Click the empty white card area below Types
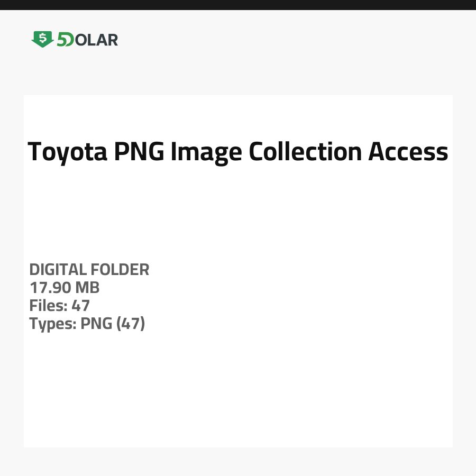 click(238, 391)
